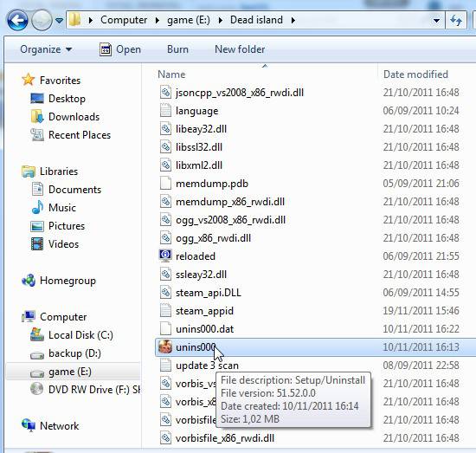Expand the arrow before Computer in address bar
Image resolution: width=476 pixels, height=453 pixels.
[90, 21]
